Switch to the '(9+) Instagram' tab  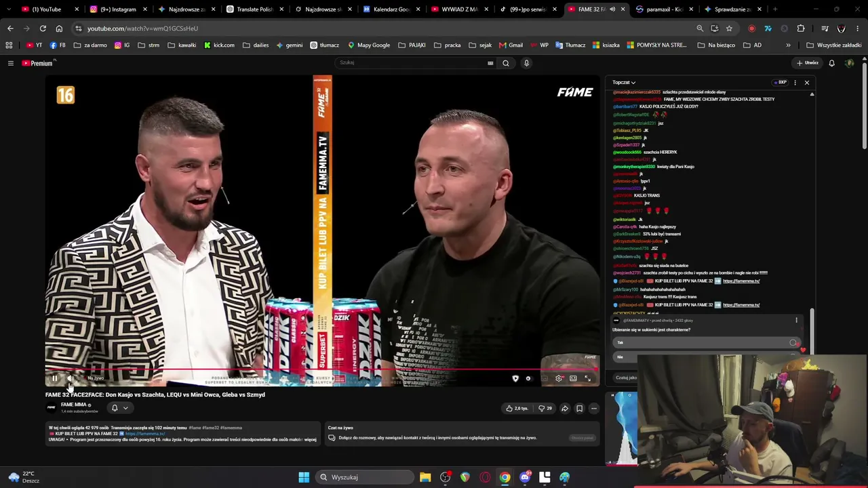[118, 9]
